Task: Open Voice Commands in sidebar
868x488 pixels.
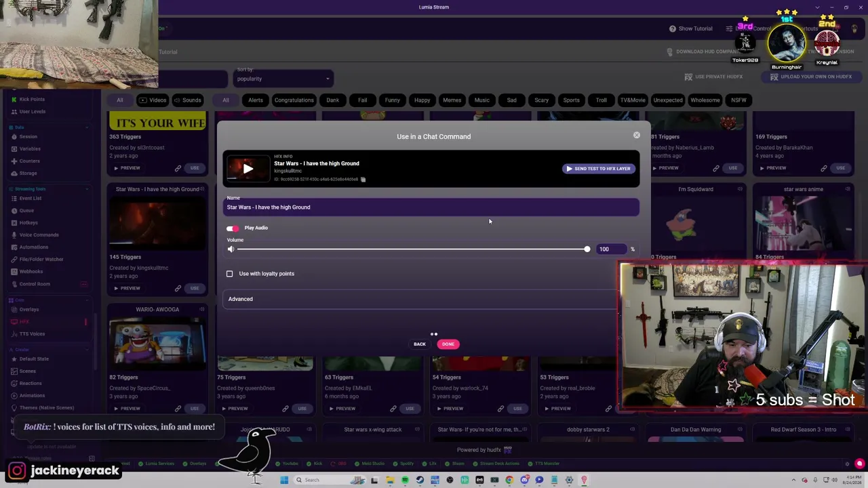Action: tap(39, 235)
